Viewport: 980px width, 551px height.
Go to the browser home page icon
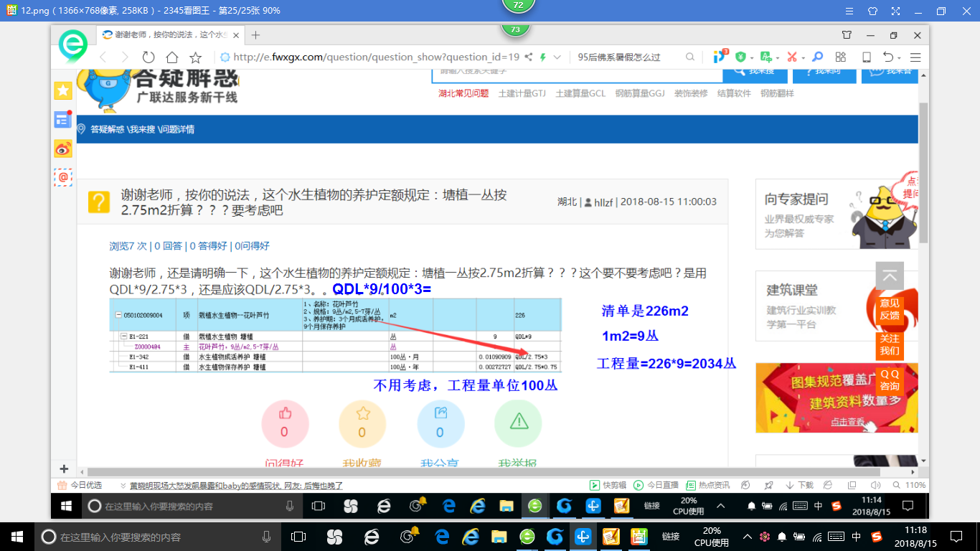click(171, 57)
